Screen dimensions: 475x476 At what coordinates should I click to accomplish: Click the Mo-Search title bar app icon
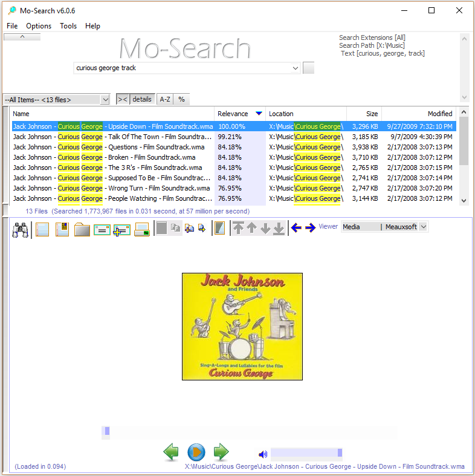point(12,11)
